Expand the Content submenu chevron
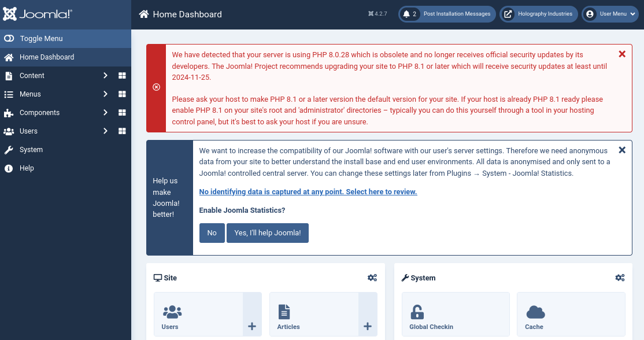The height and width of the screenshot is (340, 644). (106, 76)
